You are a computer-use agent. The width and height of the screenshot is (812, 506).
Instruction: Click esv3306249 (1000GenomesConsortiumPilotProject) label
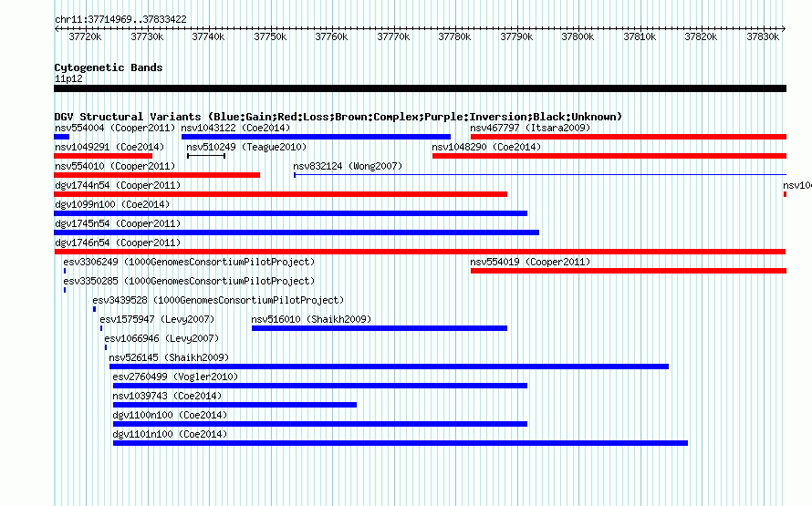189,262
